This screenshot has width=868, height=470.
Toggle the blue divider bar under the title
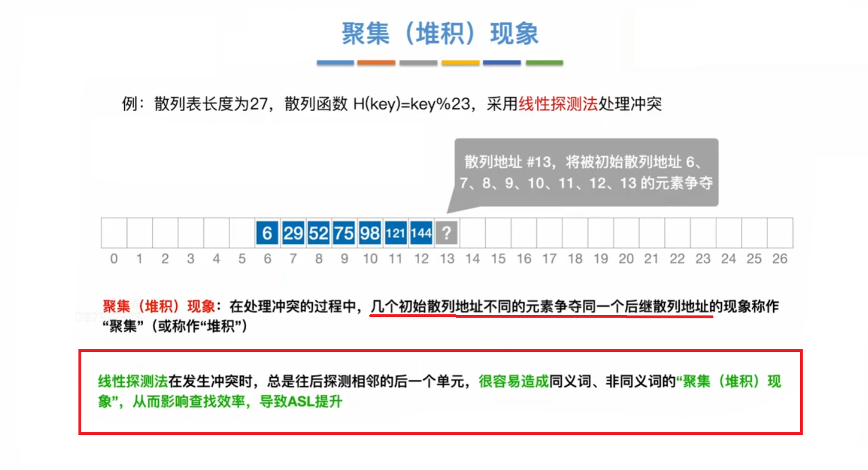click(335, 63)
